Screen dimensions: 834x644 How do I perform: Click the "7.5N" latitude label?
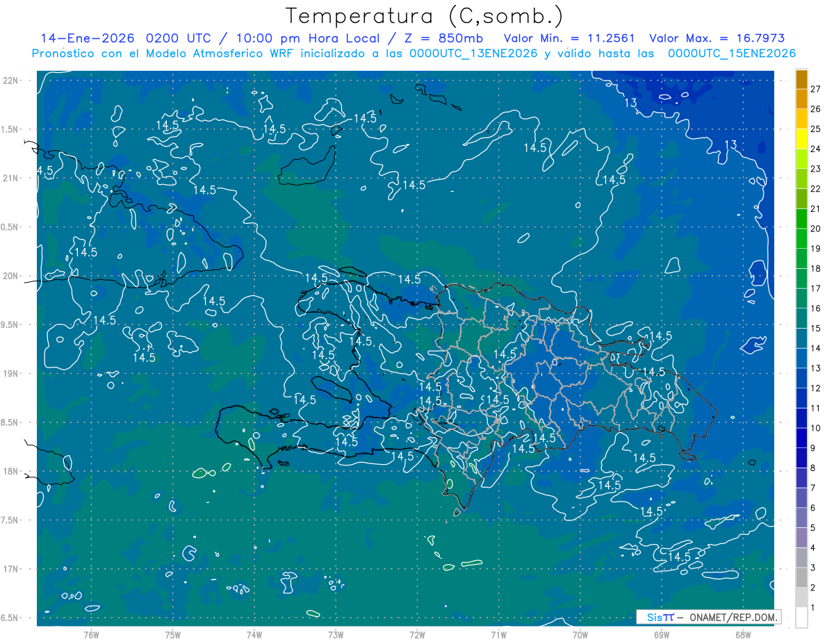[x=10, y=520]
